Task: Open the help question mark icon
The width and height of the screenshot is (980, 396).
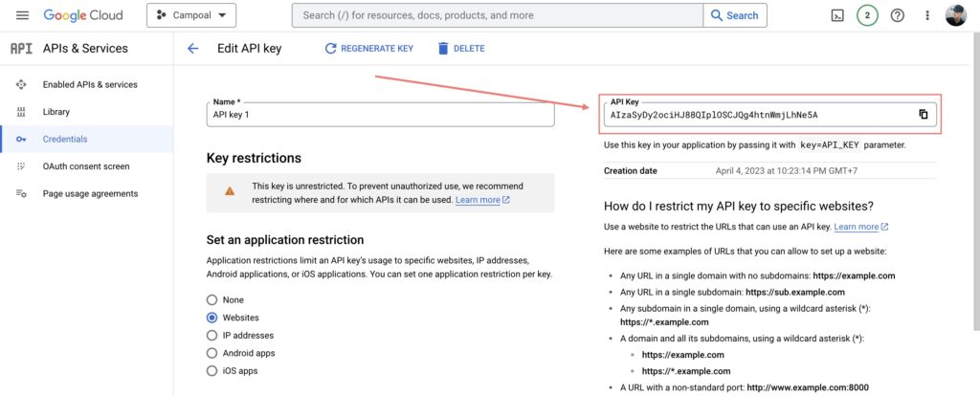Action: tap(897, 15)
